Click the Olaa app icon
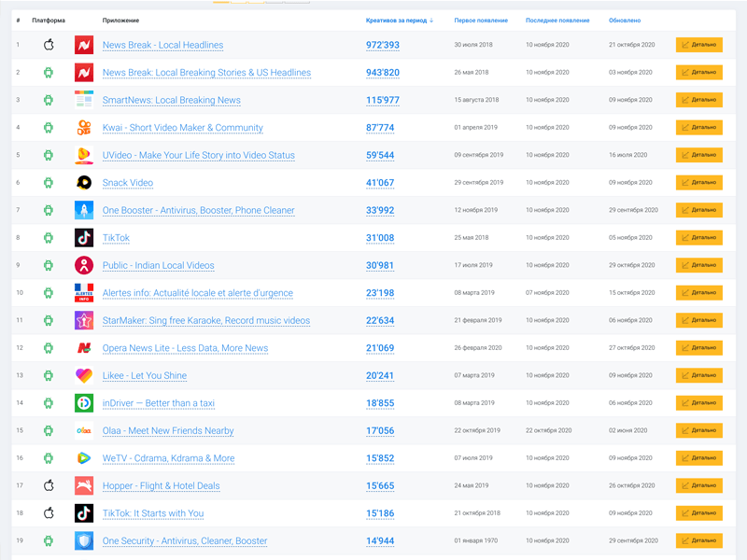This screenshot has height=560, width=747. tap(84, 430)
